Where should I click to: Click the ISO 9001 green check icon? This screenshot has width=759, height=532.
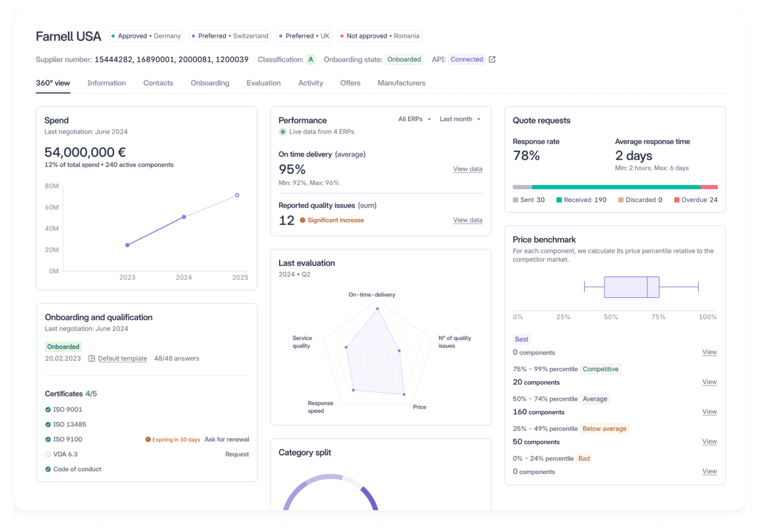tap(48, 410)
